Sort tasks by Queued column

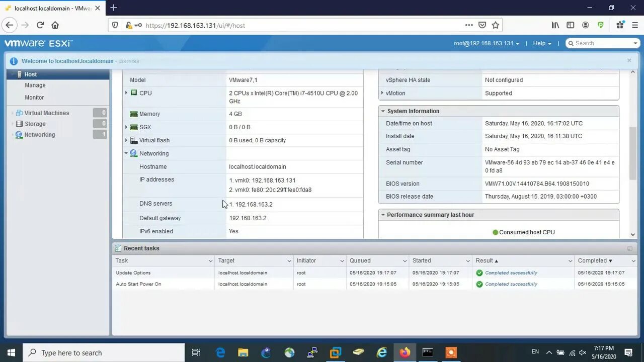360,260
